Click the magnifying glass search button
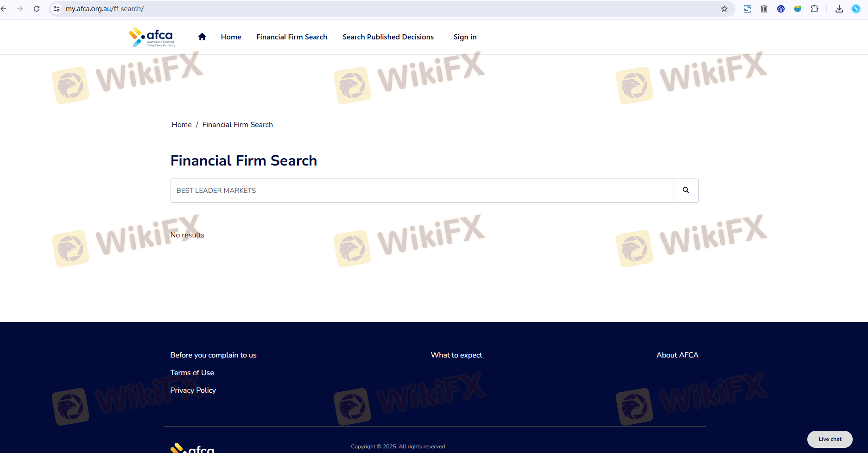The width and height of the screenshot is (868, 453). 685,190
